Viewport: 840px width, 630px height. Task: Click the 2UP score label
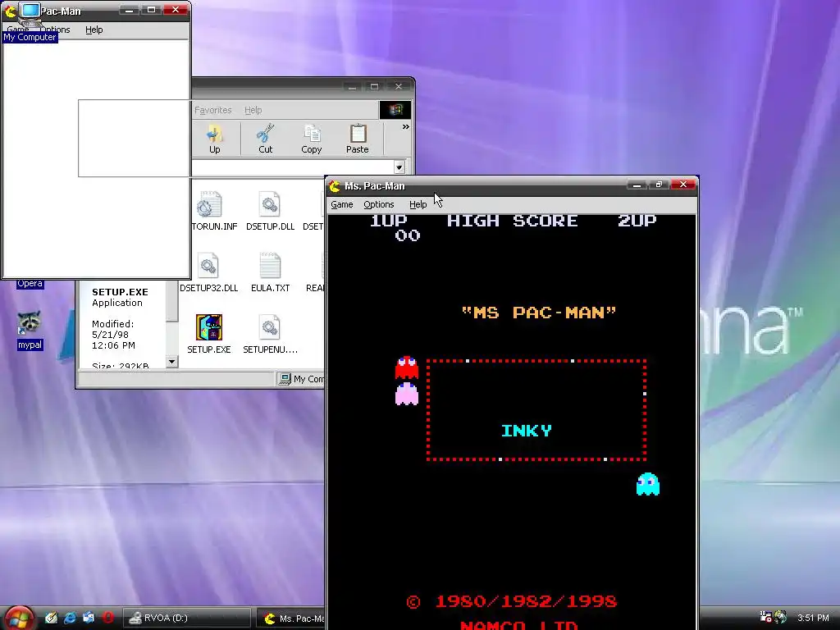(x=637, y=220)
